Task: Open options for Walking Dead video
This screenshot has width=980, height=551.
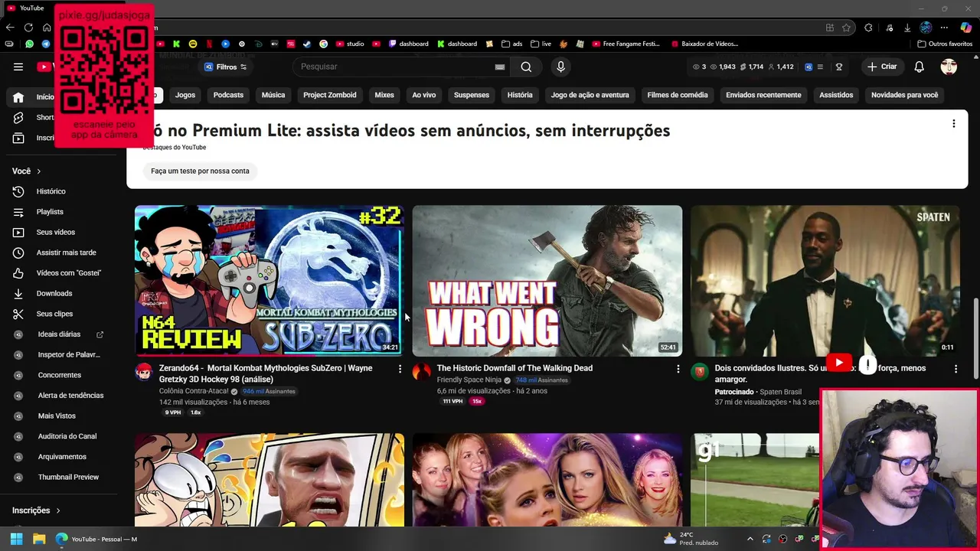Action: [678, 369]
